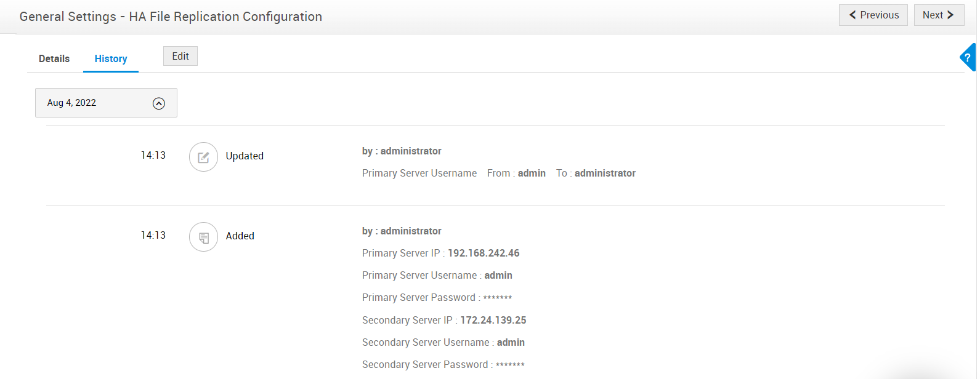The height and width of the screenshot is (379, 980).
Task: Click the 'Secondary Server Username : admin' line
Action: click(x=443, y=342)
